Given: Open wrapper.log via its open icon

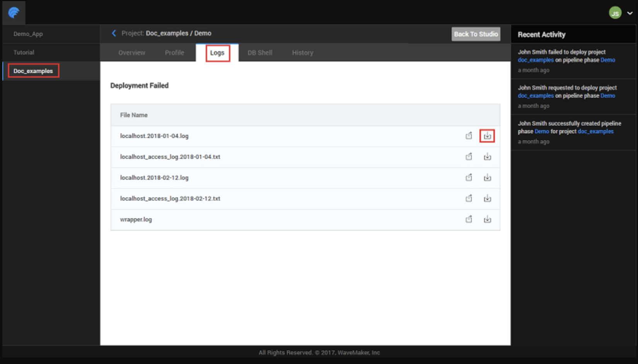Looking at the screenshot, I should coord(469,219).
